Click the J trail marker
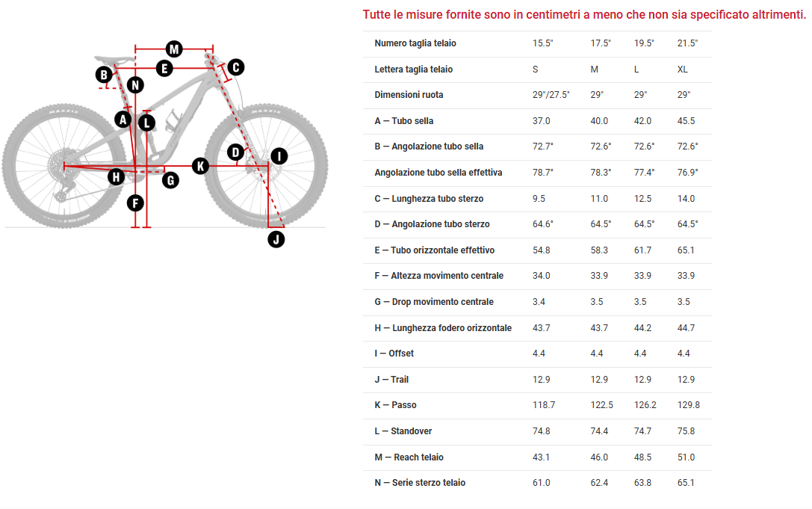This screenshot has width=812, height=509. coord(276,239)
